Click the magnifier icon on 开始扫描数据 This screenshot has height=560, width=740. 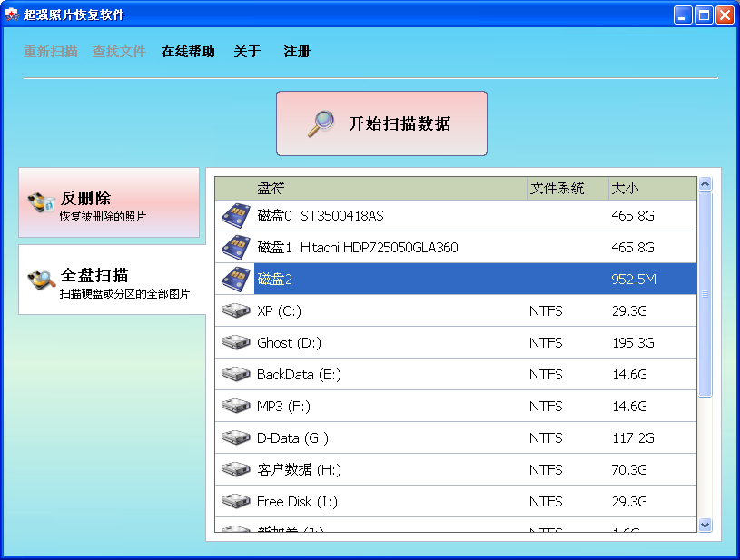click(x=321, y=123)
